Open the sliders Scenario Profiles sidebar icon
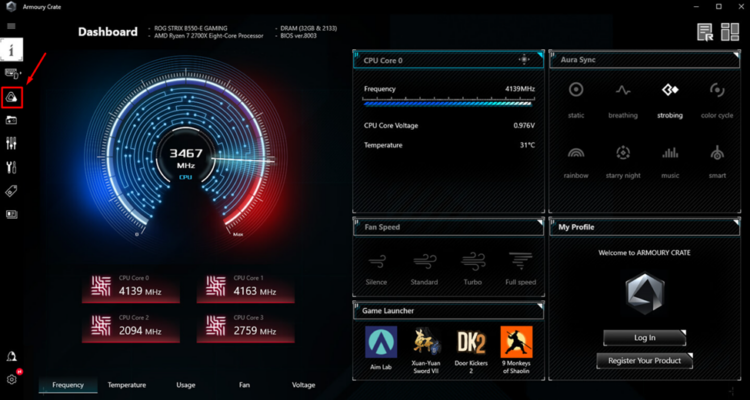The height and width of the screenshot is (400, 750). coord(11,144)
